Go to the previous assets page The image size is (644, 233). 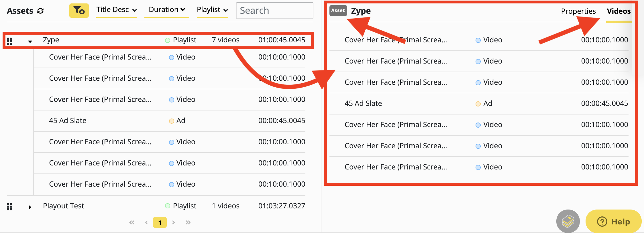(x=146, y=222)
